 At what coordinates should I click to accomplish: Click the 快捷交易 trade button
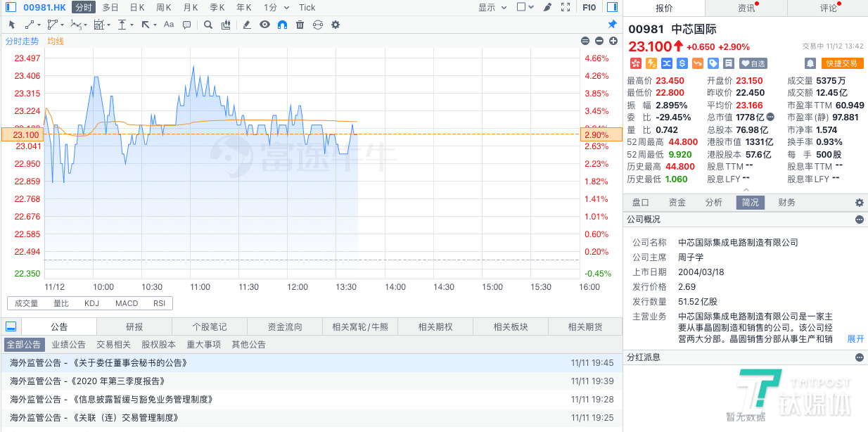(841, 63)
